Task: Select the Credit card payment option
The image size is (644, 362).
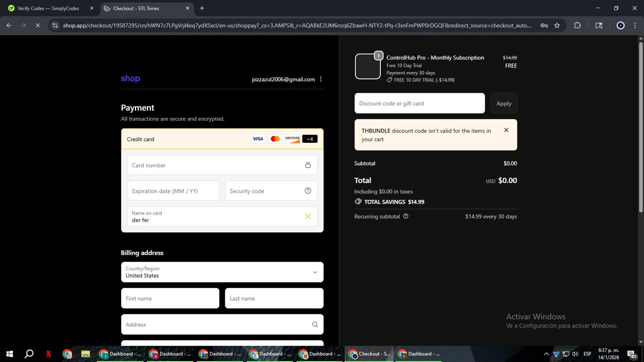Action: (x=222, y=139)
